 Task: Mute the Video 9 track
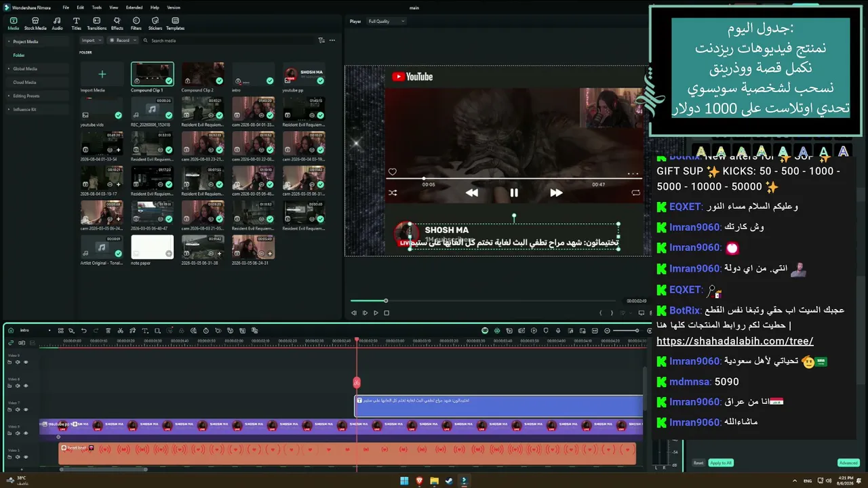pos(18,362)
